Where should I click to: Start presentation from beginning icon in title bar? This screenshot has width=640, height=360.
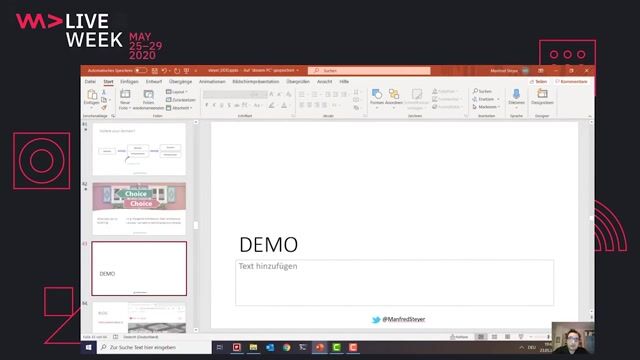pos(187,71)
